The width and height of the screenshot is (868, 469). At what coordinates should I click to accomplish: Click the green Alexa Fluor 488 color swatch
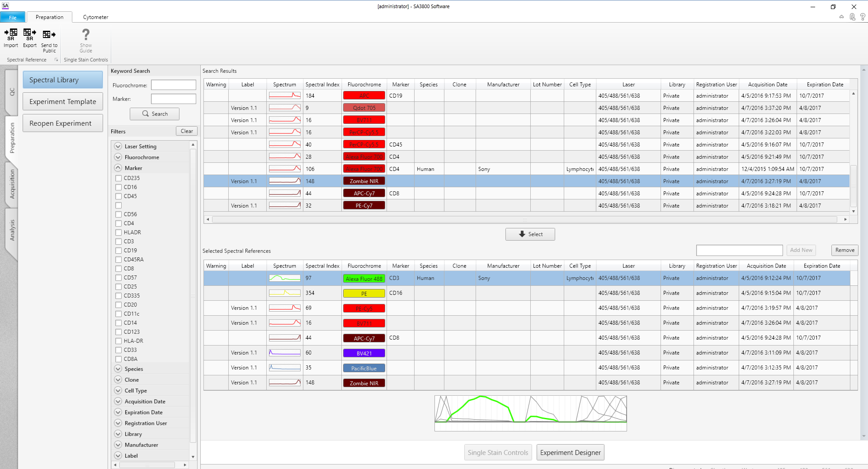coord(364,279)
